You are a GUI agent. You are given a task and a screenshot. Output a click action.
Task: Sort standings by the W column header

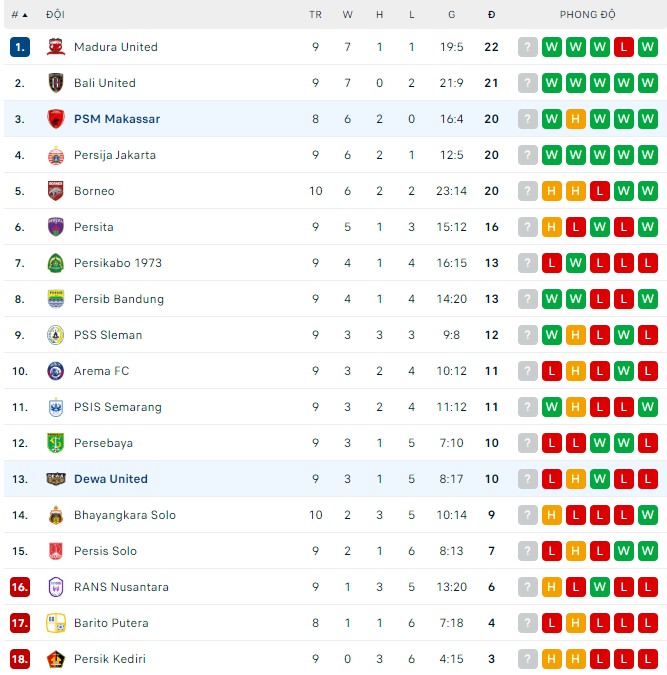coord(347,15)
